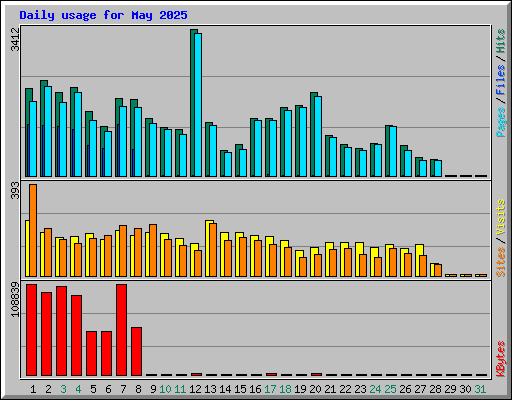
Task: Select weekend day 11 on the axis
Action: 180,389
